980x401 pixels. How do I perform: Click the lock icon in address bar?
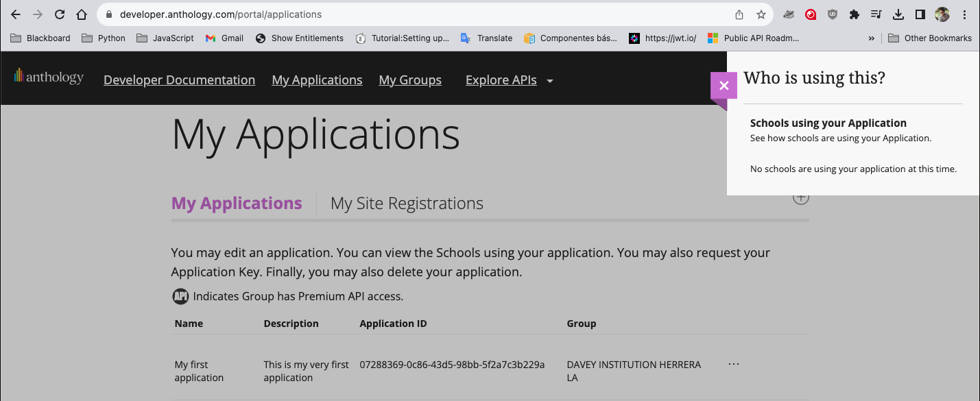coord(109,14)
